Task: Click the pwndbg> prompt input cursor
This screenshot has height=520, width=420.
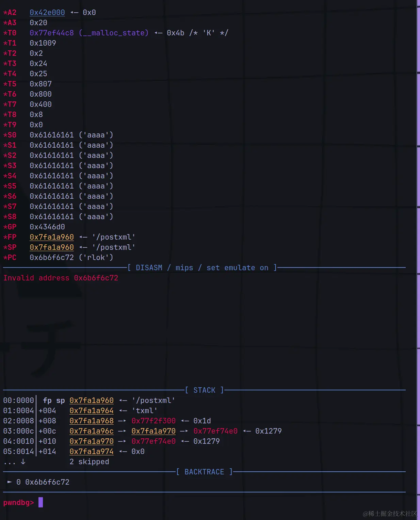Action: (x=41, y=502)
